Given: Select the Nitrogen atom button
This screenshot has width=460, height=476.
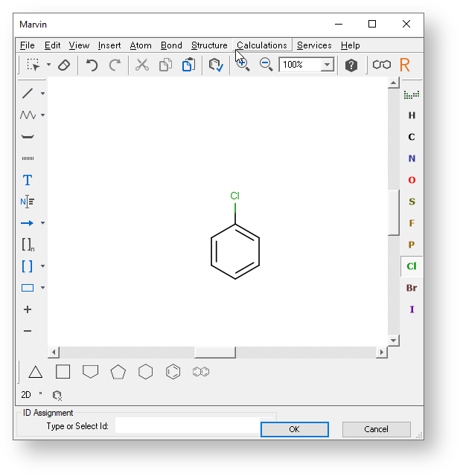Looking at the screenshot, I should pos(412,158).
